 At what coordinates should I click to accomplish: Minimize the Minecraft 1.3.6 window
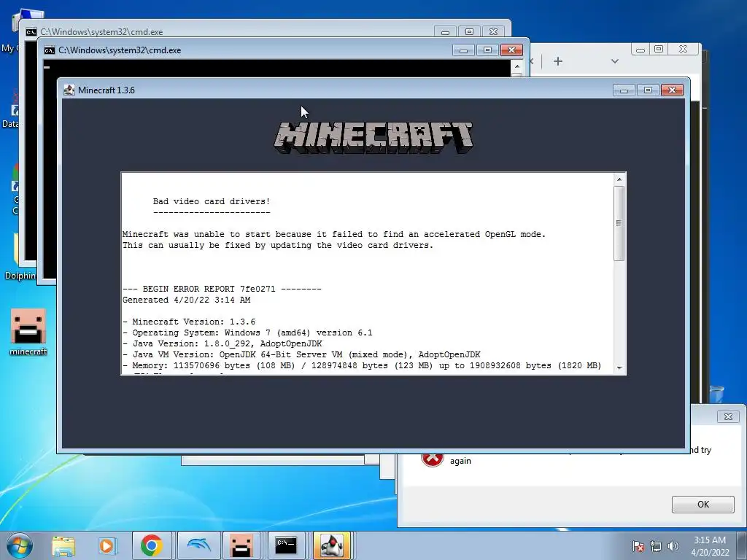(624, 90)
